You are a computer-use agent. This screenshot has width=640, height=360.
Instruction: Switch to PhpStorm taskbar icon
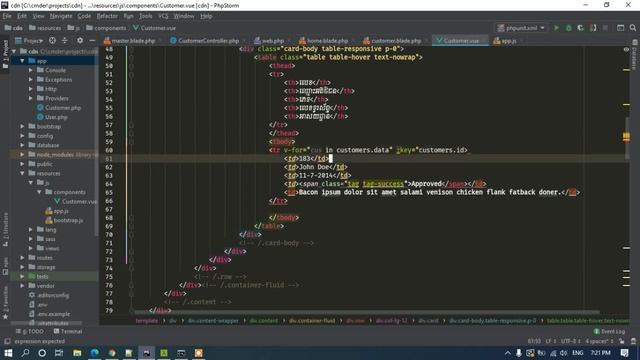(x=146, y=353)
